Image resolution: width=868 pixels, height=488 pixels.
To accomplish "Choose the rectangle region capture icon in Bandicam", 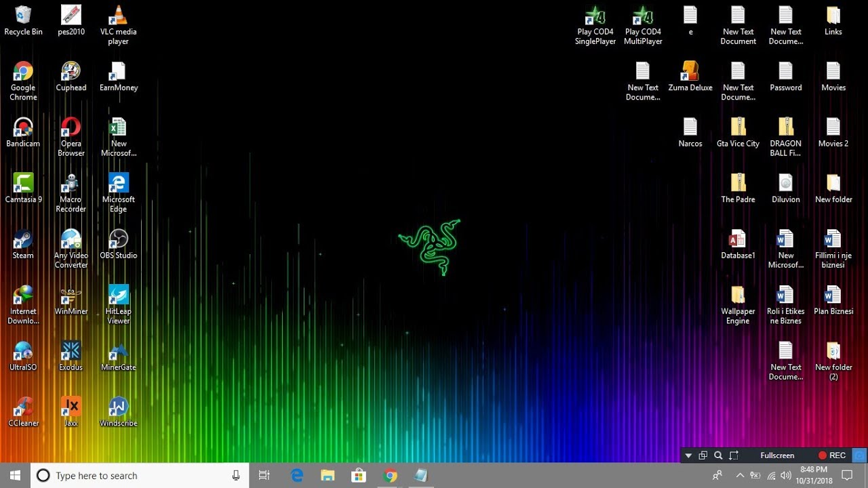I will coord(734,455).
